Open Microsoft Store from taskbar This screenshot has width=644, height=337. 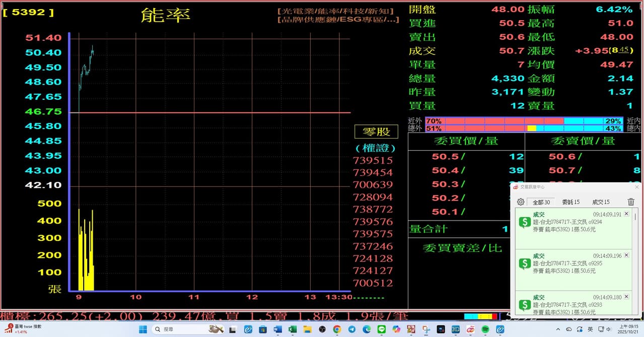tap(262, 329)
